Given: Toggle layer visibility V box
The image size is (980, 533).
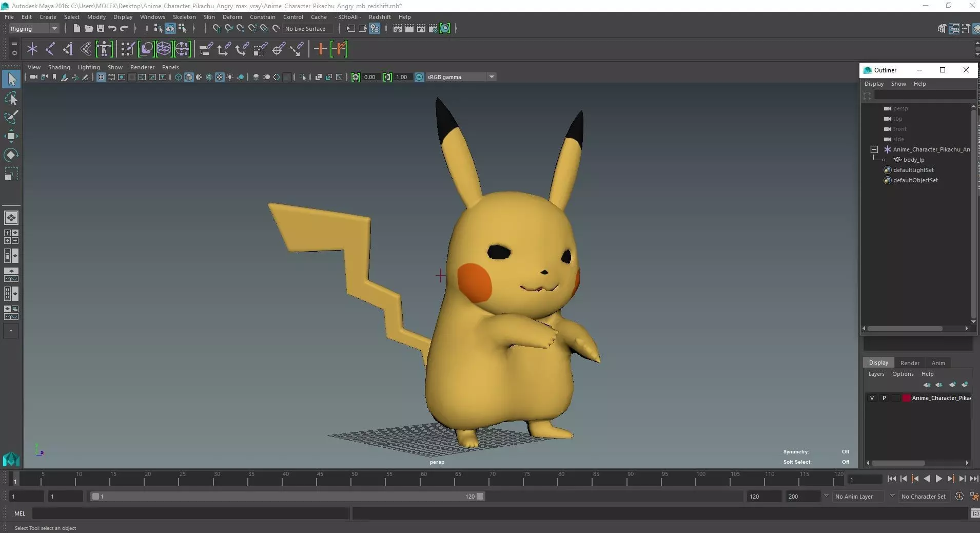Looking at the screenshot, I should pos(872,398).
